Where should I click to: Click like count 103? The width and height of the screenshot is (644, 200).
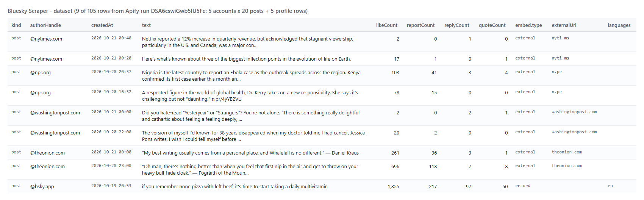395,73
